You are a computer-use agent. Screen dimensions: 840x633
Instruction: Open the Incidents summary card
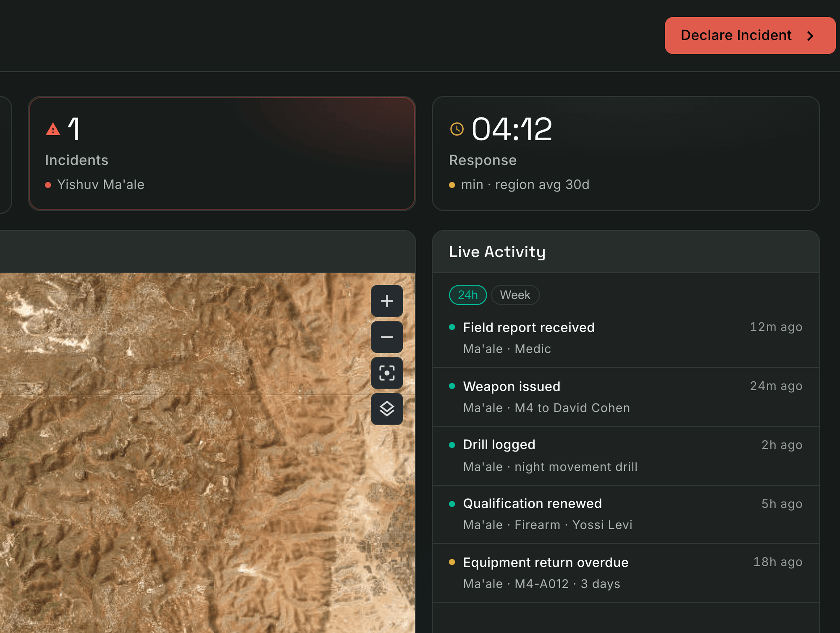[x=222, y=153]
